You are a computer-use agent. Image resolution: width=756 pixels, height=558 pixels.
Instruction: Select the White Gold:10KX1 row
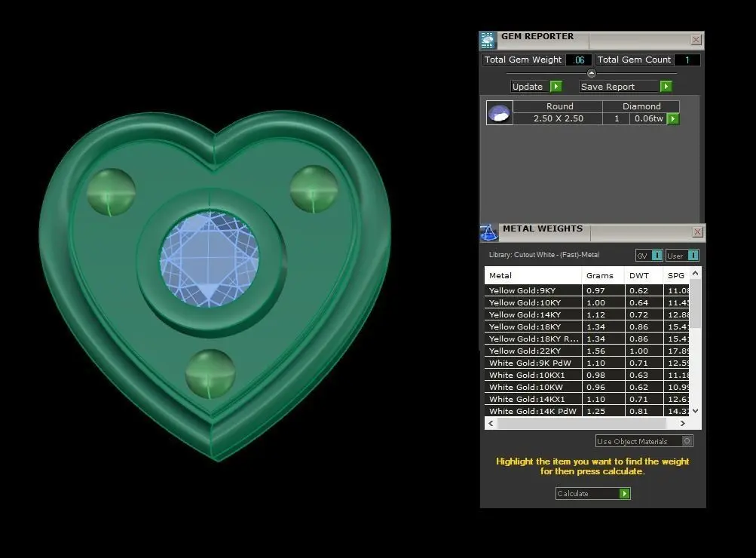[x=587, y=375]
